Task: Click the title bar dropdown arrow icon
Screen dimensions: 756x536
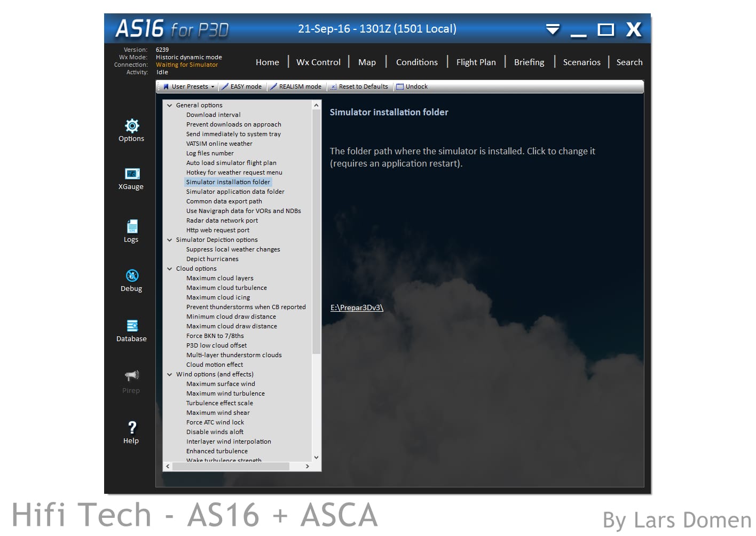Action: 553,29
